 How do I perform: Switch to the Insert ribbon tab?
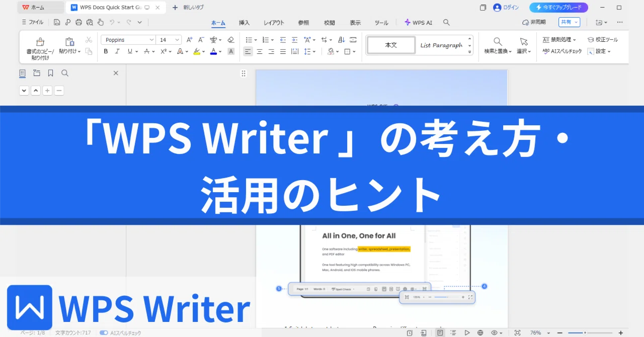coord(244,23)
